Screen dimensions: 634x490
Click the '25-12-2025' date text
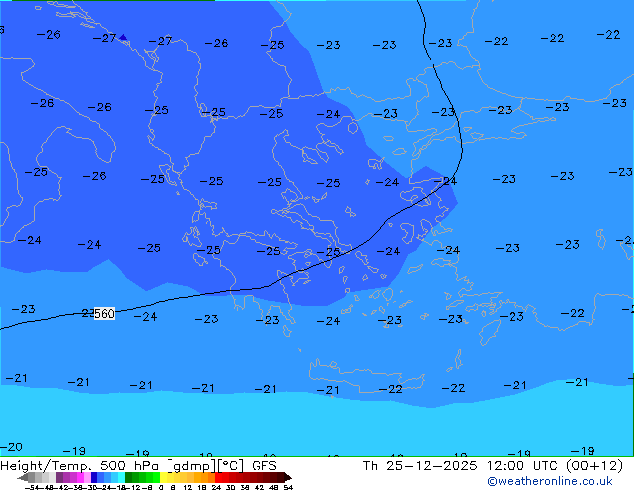431,466
